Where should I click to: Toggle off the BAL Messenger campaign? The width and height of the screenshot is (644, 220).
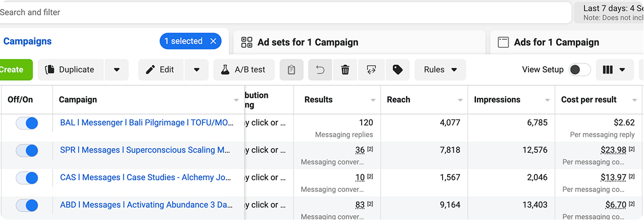click(27, 123)
